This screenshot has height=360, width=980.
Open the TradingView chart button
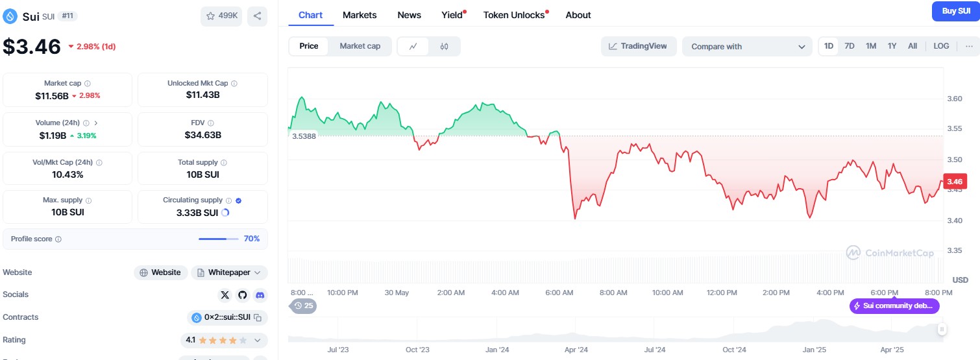(x=639, y=46)
